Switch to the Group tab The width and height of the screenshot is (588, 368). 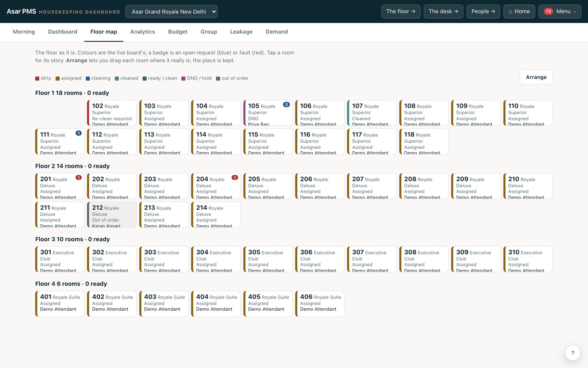[x=209, y=32]
